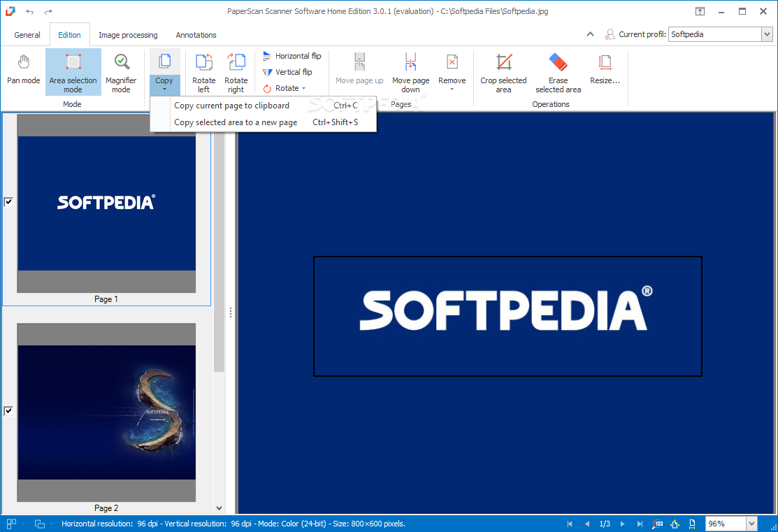Uncheck the Page 2 checkbox
This screenshot has height=532, width=778.
(x=8, y=410)
